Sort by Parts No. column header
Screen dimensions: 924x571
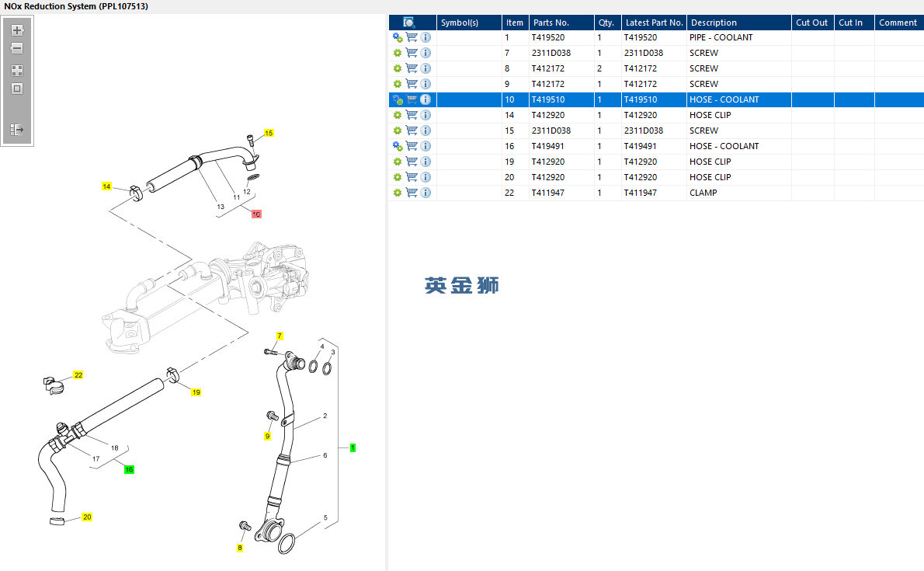[x=561, y=23]
